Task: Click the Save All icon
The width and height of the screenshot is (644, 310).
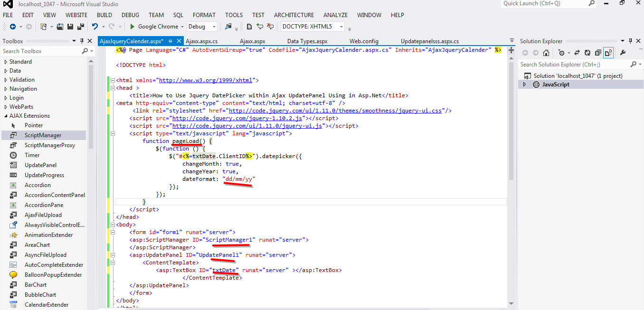Action: tap(80, 27)
